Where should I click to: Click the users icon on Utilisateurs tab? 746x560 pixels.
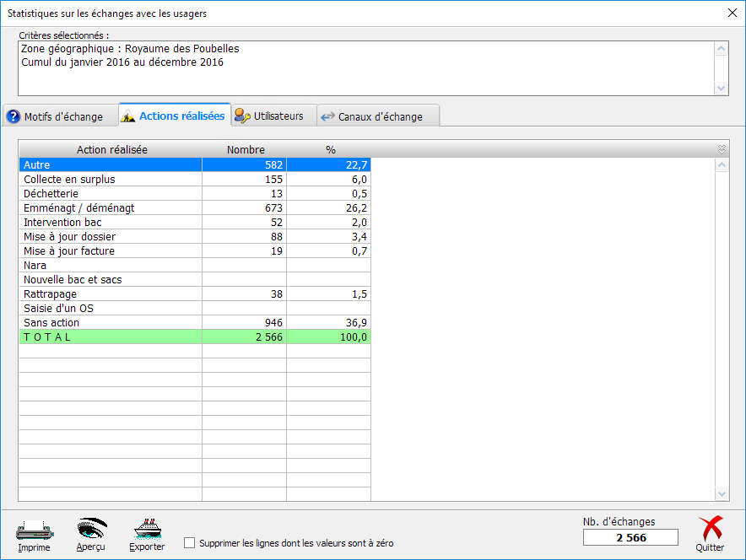click(x=242, y=116)
